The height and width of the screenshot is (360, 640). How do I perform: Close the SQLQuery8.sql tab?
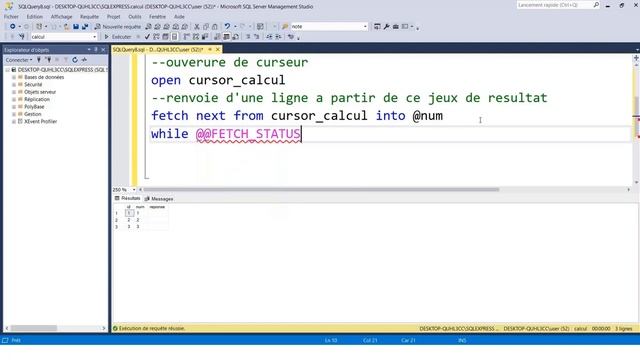[x=218, y=49]
